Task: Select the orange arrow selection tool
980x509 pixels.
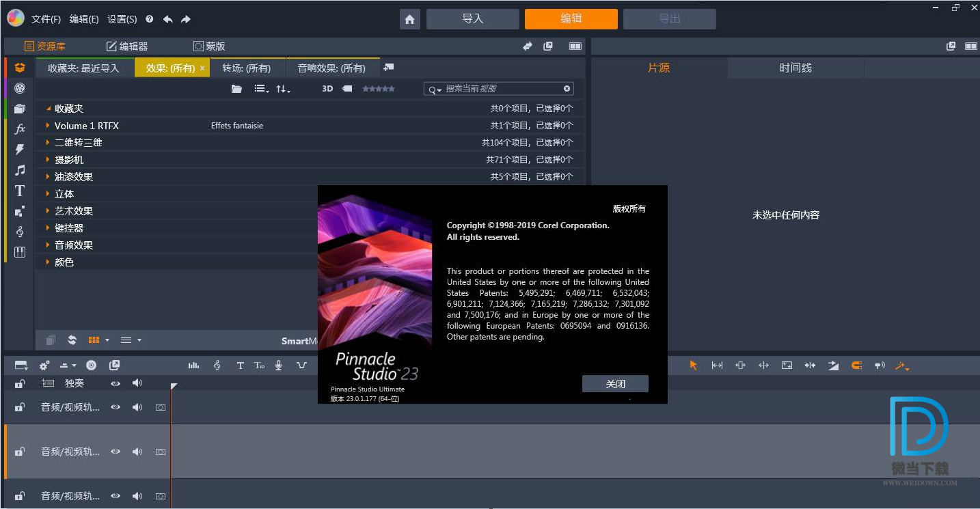Action: pyautogui.click(x=694, y=366)
